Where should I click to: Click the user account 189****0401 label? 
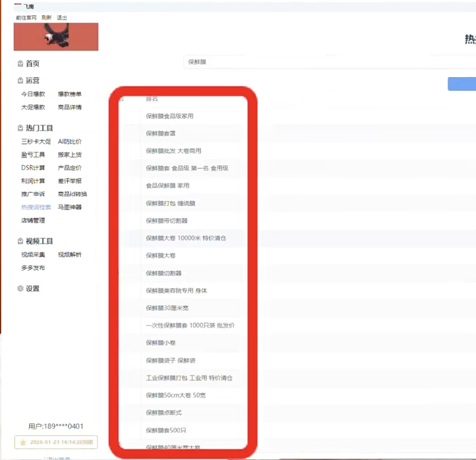(56, 426)
